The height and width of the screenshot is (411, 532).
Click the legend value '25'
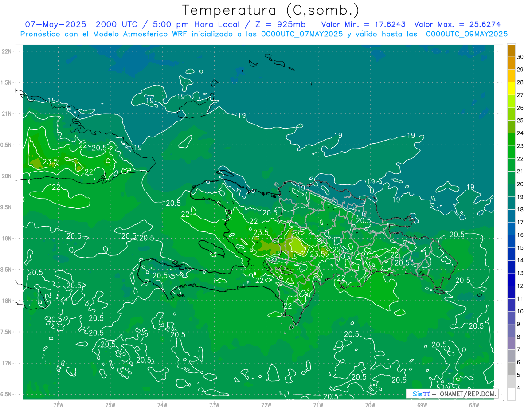tap(520, 120)
